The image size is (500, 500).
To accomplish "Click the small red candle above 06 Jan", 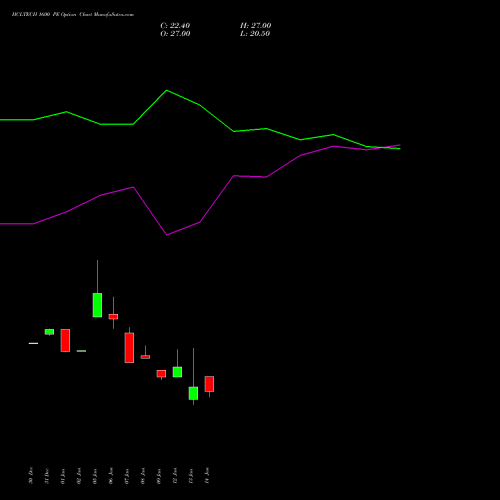I will (x=113, y=317).
